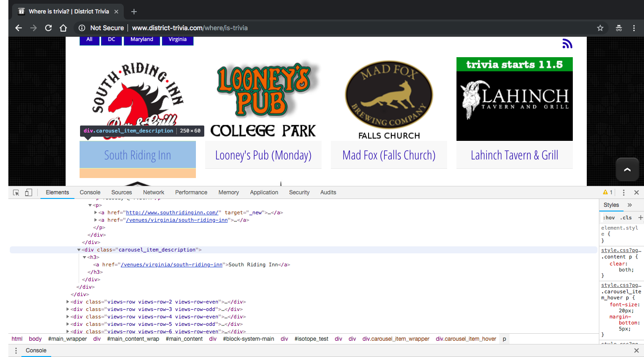Select div.carousel_item_wrapper in the breadcrumb
This screenshot has width=644, height=357.
tap(396, 339)
